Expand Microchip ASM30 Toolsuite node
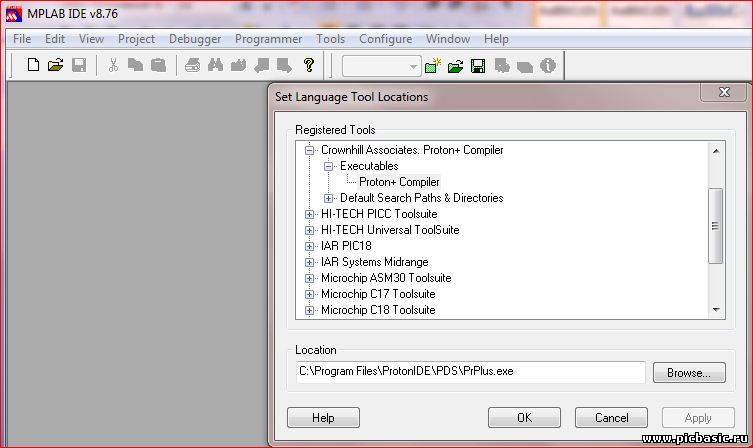 pyautogui.click(x=310, y=278)
